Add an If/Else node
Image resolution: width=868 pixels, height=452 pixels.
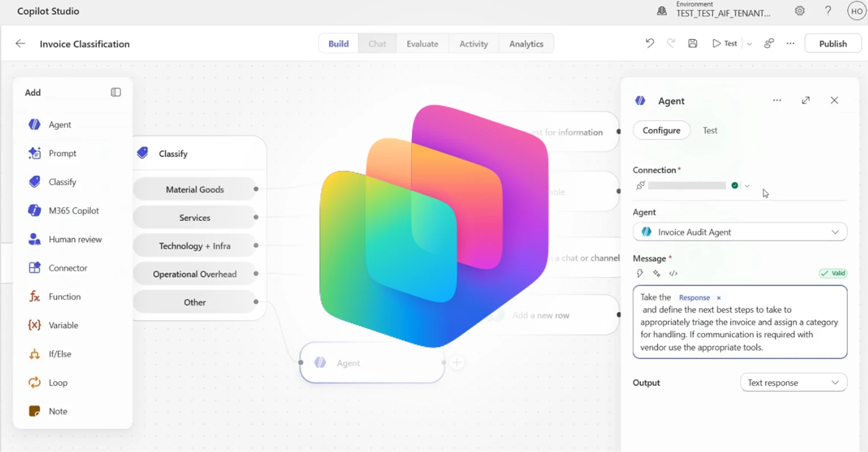(x=50, y=354)
